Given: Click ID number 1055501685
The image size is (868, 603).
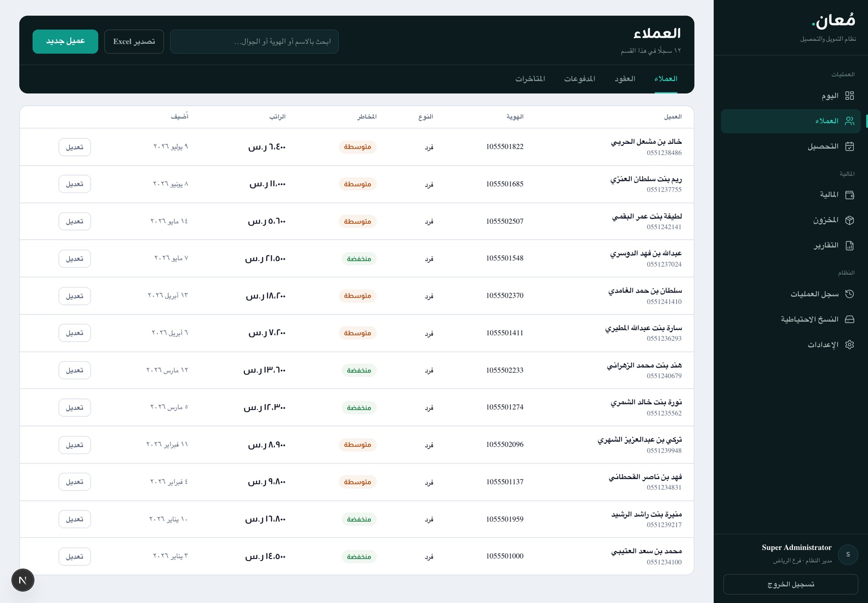Looking at the screenshot, I should click(505, 184).
